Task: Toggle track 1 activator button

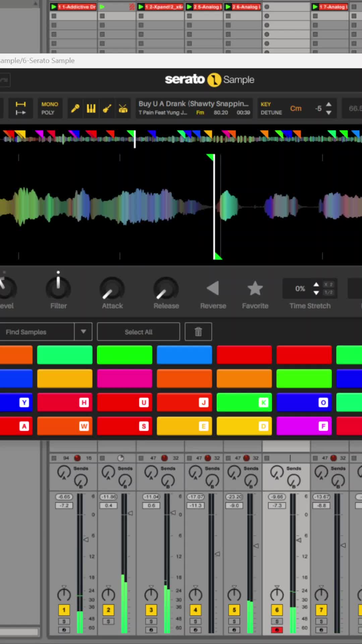Action: click(x=64, y=610)
